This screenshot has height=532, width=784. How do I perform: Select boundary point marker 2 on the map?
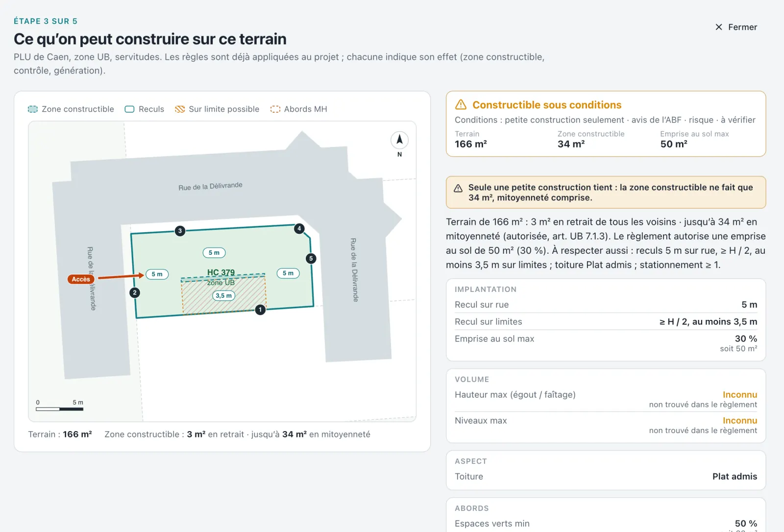135,292
